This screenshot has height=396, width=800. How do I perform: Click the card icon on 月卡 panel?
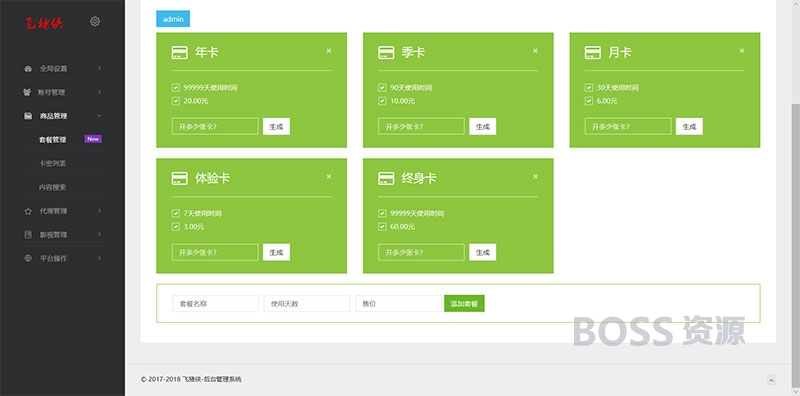(x=592, y=53)
